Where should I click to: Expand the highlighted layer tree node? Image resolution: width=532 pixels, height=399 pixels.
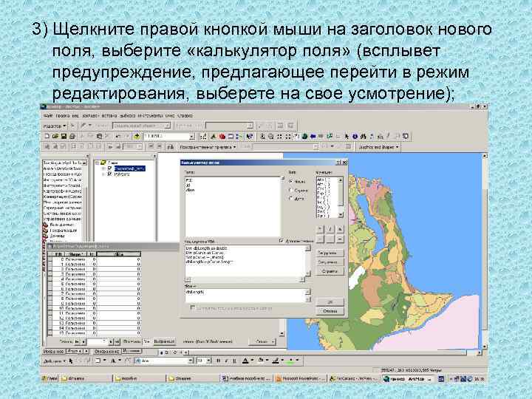[x=103, y=168]
